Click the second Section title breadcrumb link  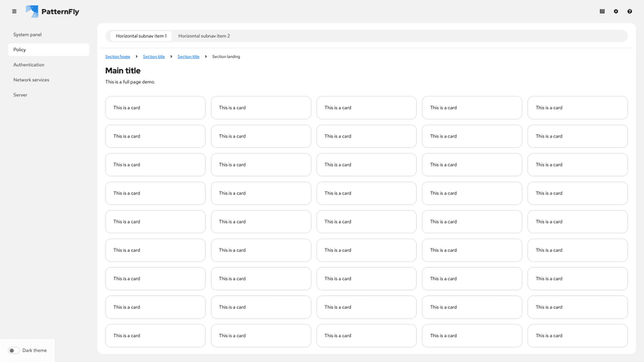click(x=188, y=57)
